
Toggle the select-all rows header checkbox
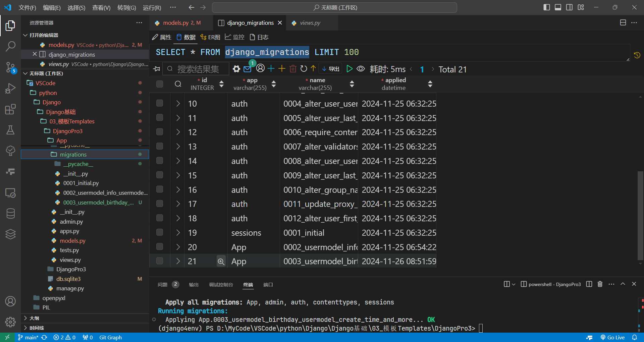(x=160, y=84)
